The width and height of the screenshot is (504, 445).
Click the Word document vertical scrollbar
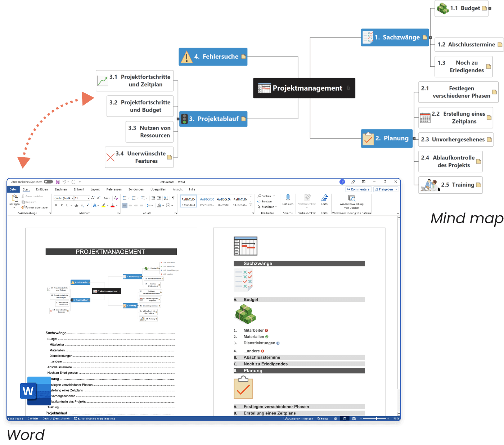[x=399, y=315]
